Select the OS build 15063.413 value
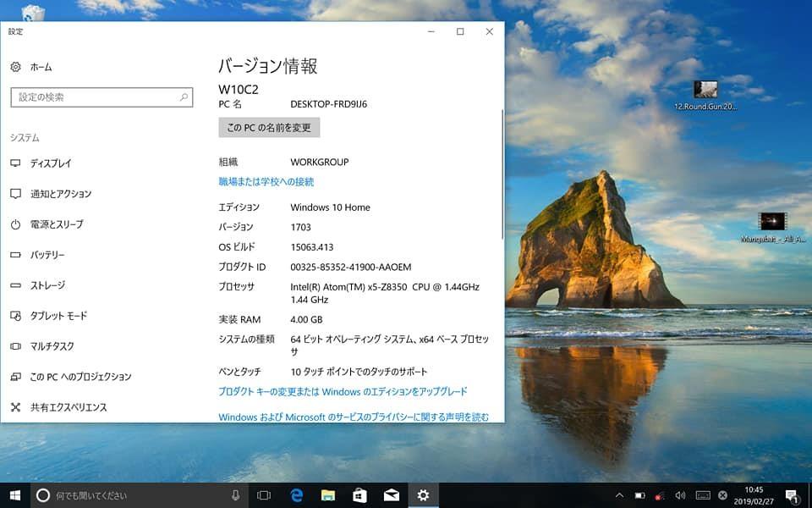The height and width of the screenshot is (508, 812). click(x=312, y=247)
